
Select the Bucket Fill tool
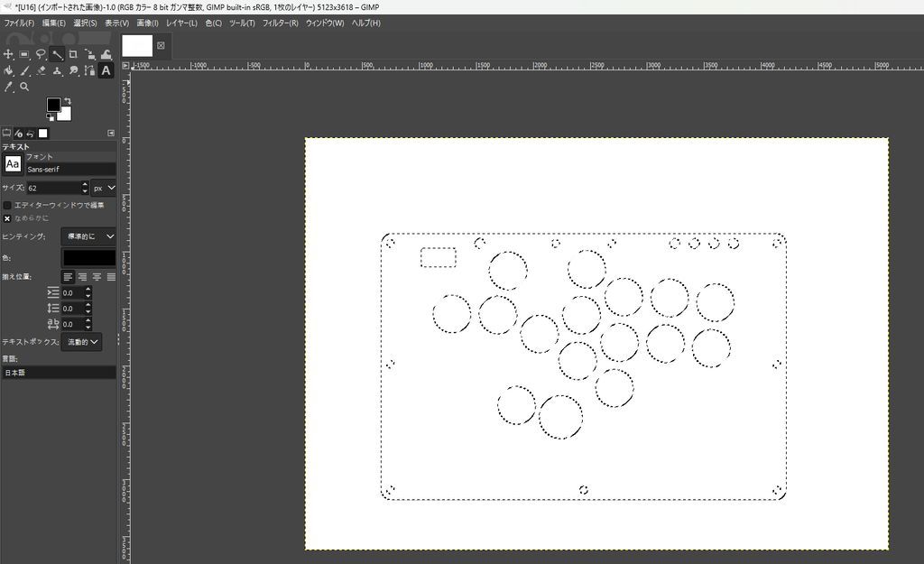tap(8, 70)
